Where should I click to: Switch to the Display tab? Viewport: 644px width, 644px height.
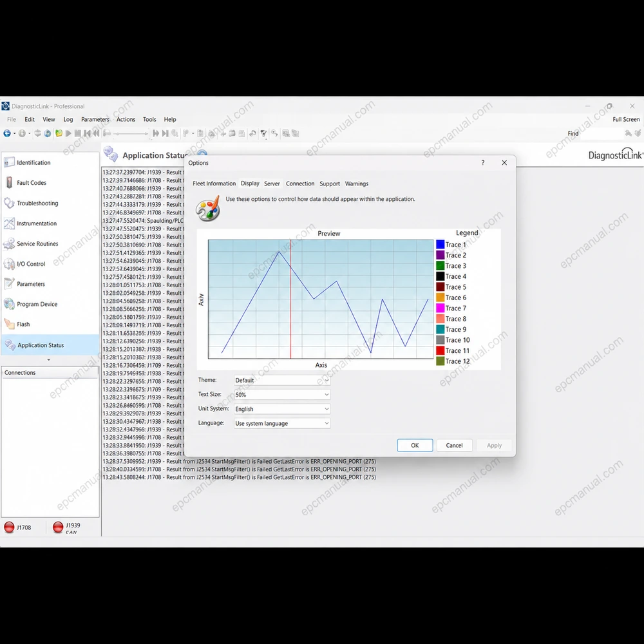250,183
